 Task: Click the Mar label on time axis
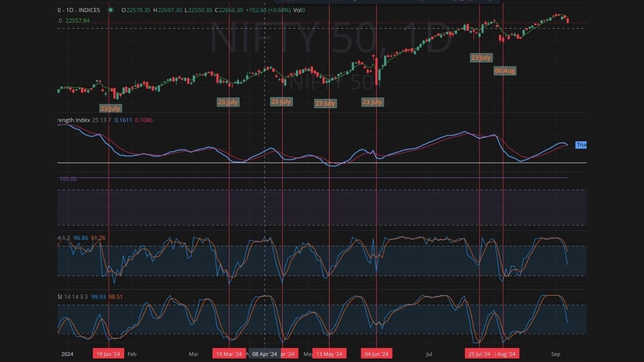pyautogui.click(x=194, y=354)
